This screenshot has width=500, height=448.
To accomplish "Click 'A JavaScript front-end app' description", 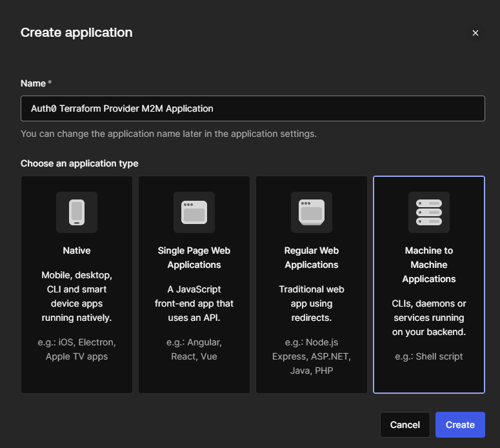I will tap(194, 303).
